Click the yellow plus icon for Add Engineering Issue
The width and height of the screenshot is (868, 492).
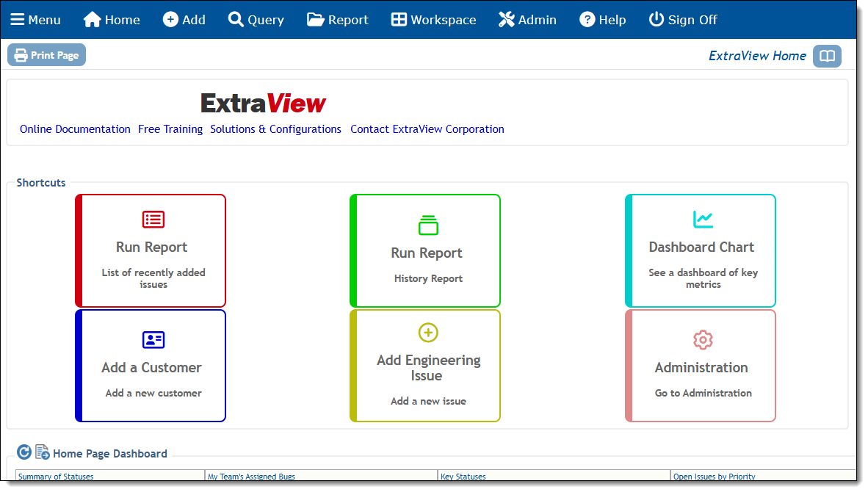pyautogui.click(x=428, y=333)
